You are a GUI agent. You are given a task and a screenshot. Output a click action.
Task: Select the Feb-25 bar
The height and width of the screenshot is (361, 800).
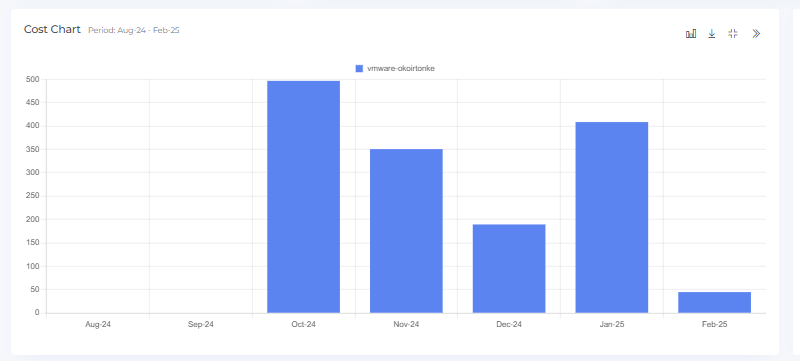pos(714,302)
